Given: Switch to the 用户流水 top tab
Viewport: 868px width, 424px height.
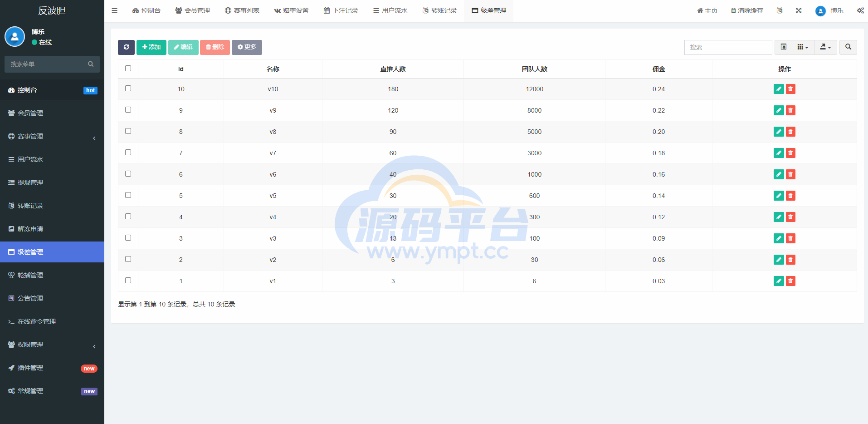Looking at the screenshot, I should click(x=390, y=10).
